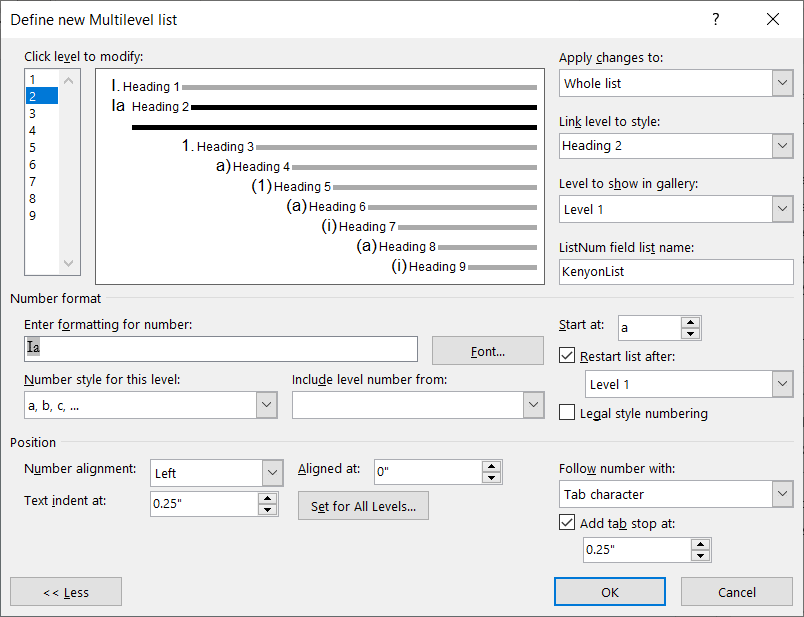This screenshot has width=804, height=617.
Task: Open the Font dialog button
Action: [488, 351]
